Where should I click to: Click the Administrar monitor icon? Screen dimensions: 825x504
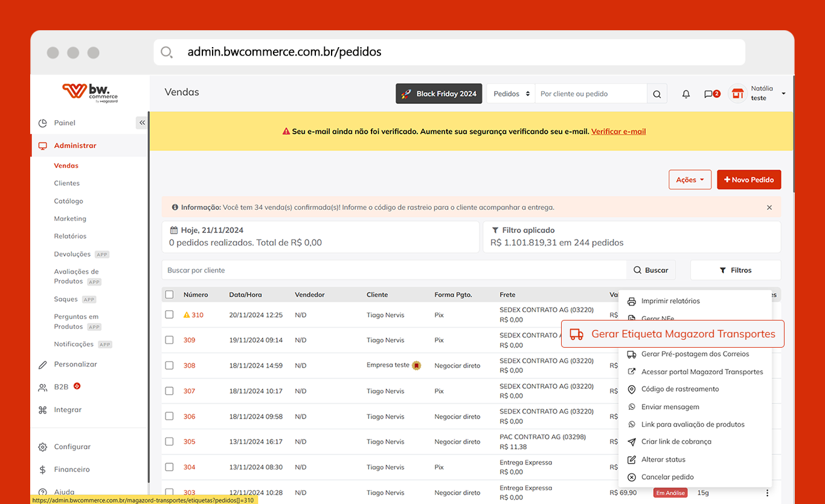[x=42, y=145]
